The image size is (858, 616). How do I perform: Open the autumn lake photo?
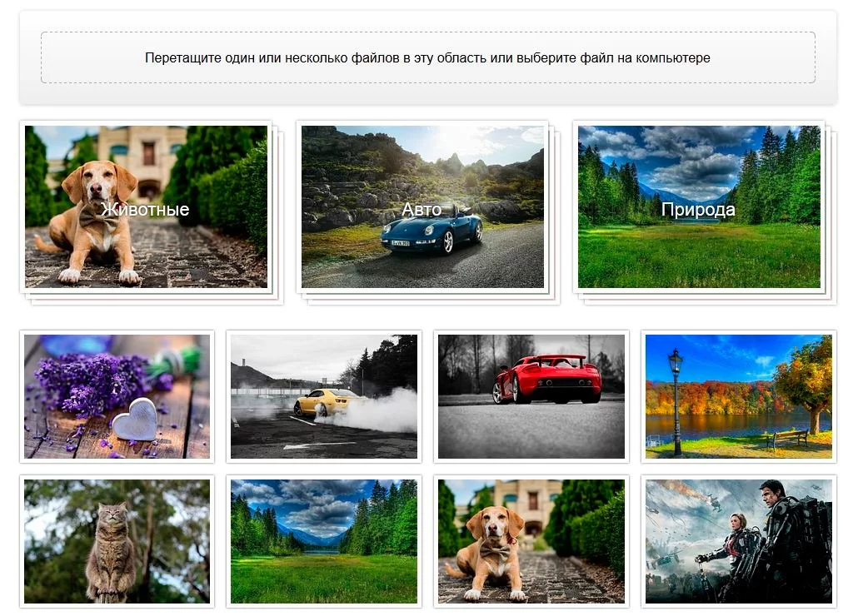(x=738, y=397)
